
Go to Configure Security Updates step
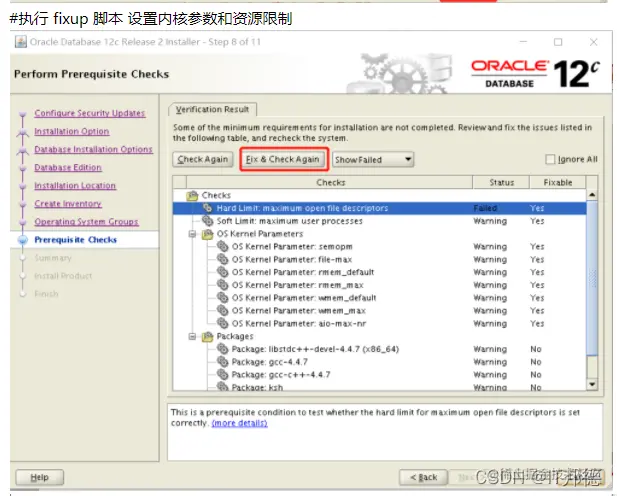tap(90, 113)
